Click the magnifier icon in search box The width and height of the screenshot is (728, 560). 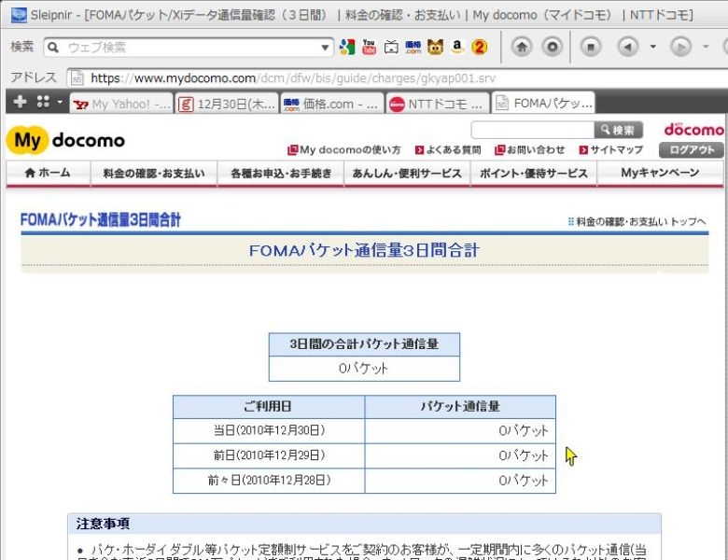pyautogui.click(x=53, y=48)
